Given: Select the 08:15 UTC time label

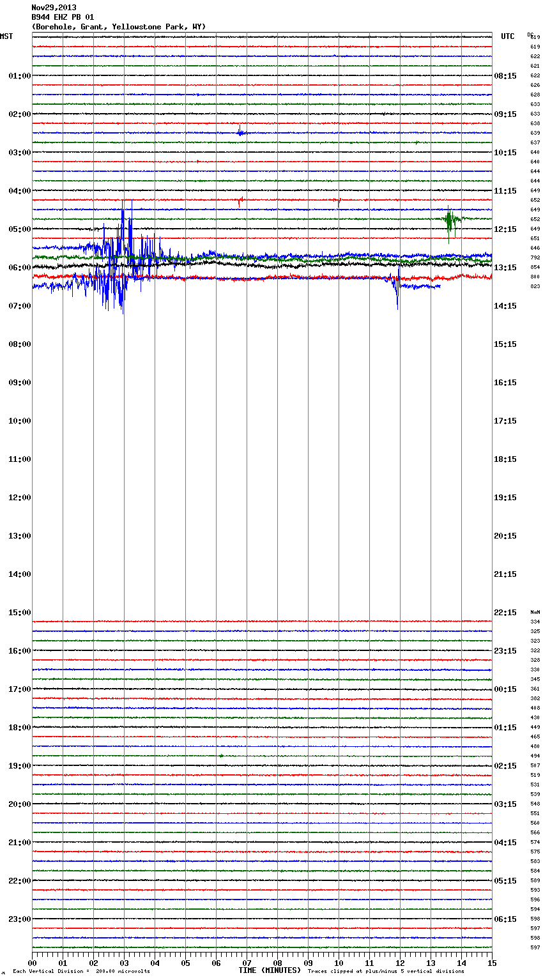Looking at the screenshot, I should click(505, 76).
